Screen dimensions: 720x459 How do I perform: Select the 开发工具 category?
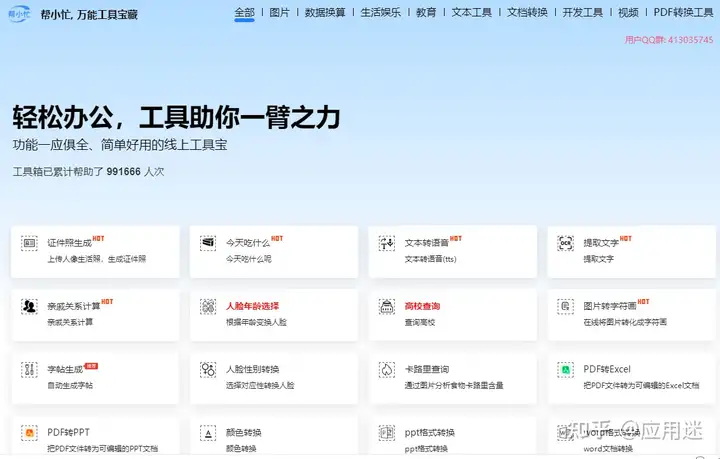point(583,12)
